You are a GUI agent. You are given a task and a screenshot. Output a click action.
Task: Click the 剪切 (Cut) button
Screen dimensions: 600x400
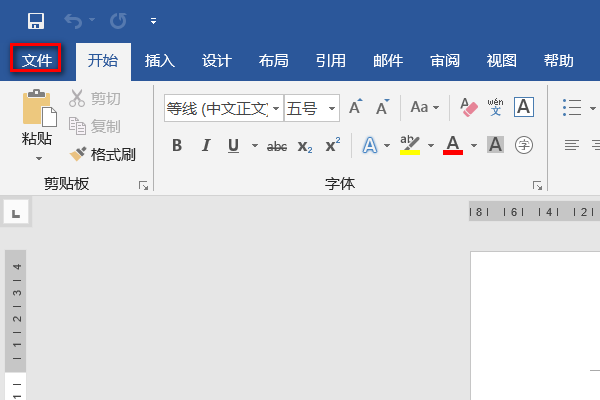pyautogui.click(x=95, y=98)
